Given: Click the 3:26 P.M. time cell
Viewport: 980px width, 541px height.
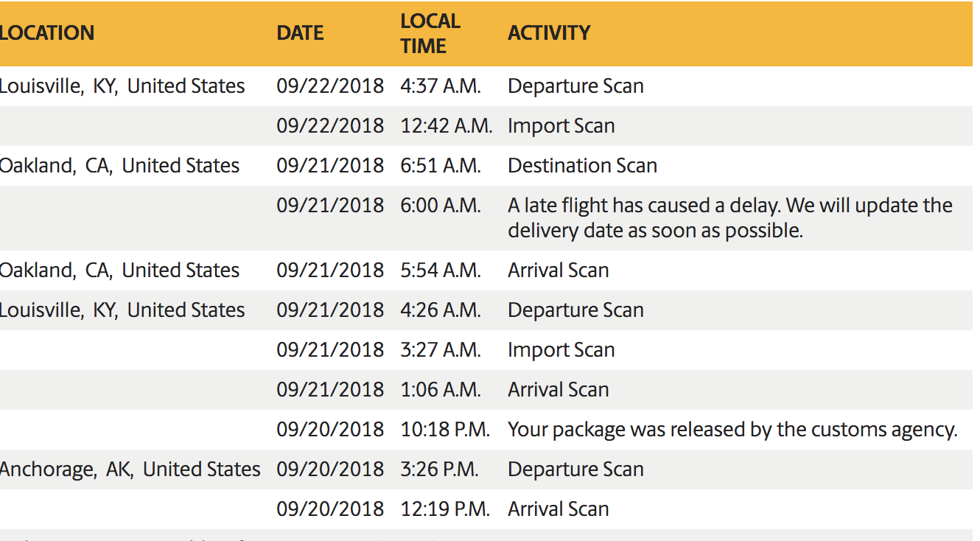Looking at the screenshot, I should click(x=439, y=470).
